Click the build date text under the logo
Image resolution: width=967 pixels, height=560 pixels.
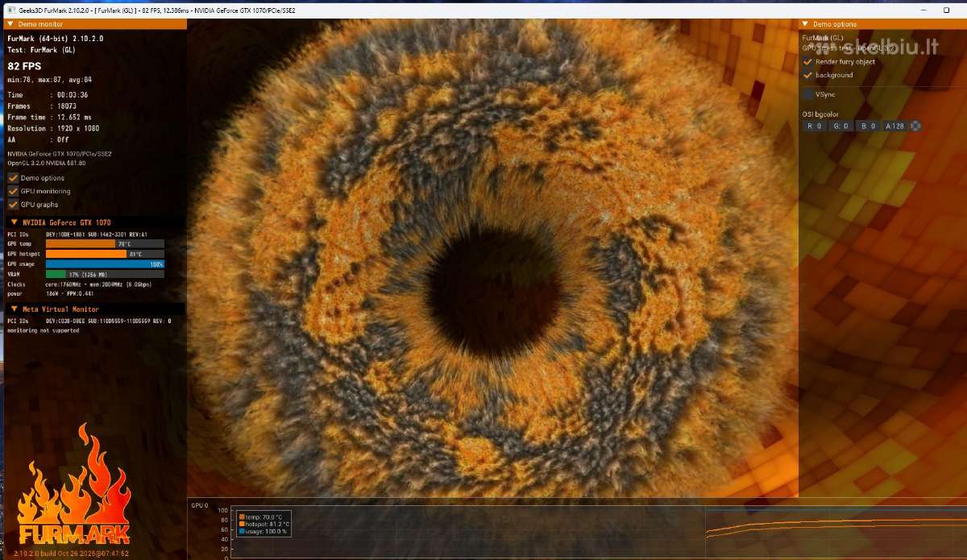[x=71, y=554]
